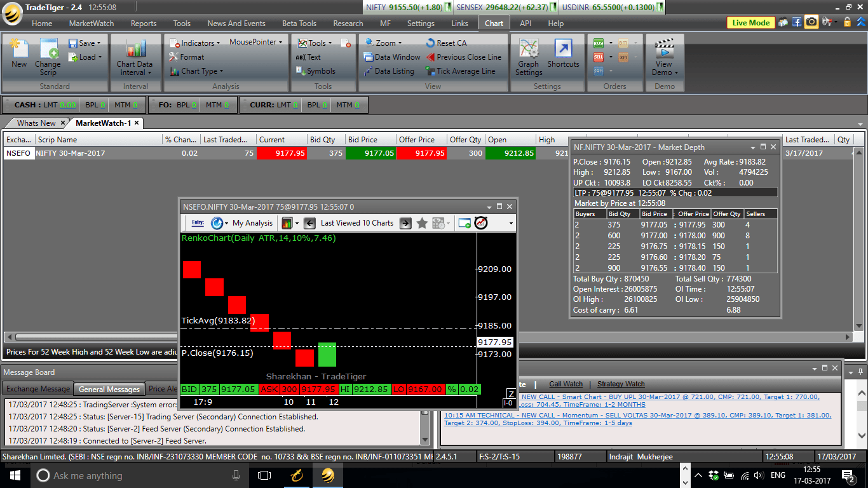Expand My Analysis refresh dropdown arrow
Viewport: 868px width, 488px height.
(226, 224)
